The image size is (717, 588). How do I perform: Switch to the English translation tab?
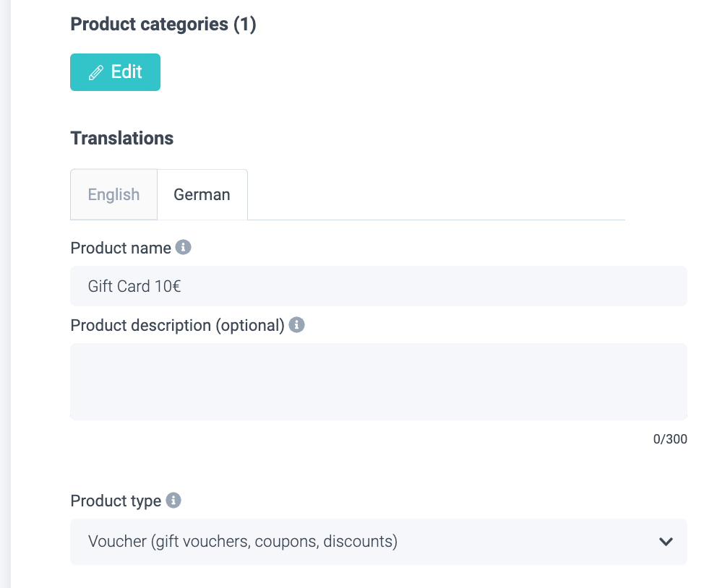tap(113, 194)
